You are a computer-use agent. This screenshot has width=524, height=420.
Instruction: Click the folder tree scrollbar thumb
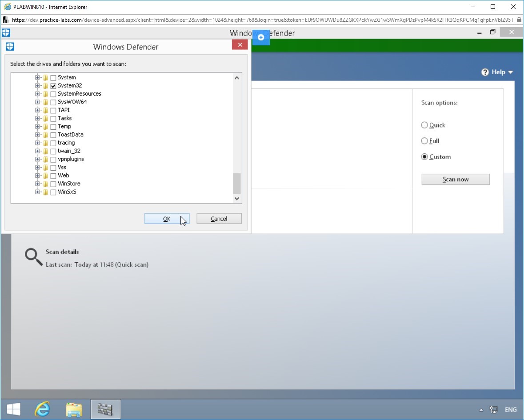pos(236,184)
